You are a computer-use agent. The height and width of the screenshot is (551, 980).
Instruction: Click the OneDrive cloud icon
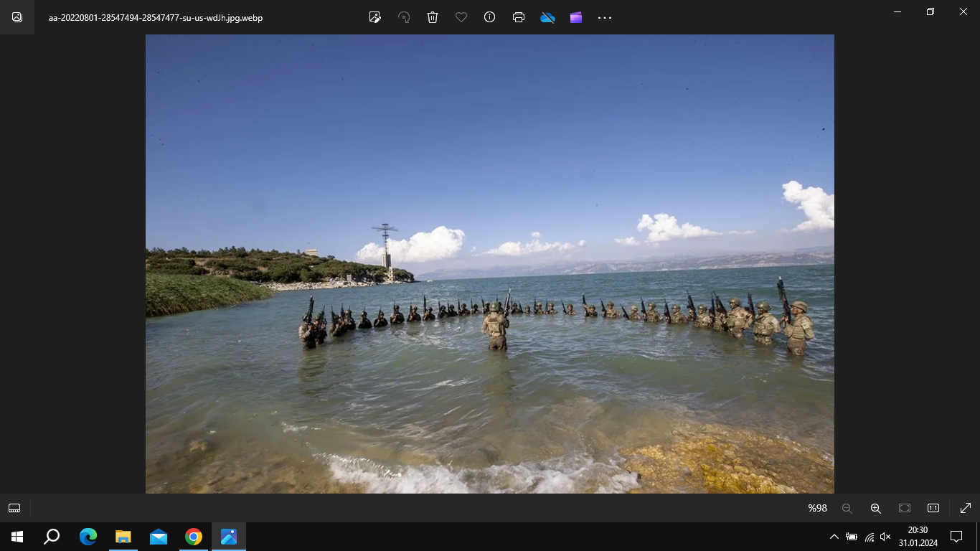[x=547, y=17]
